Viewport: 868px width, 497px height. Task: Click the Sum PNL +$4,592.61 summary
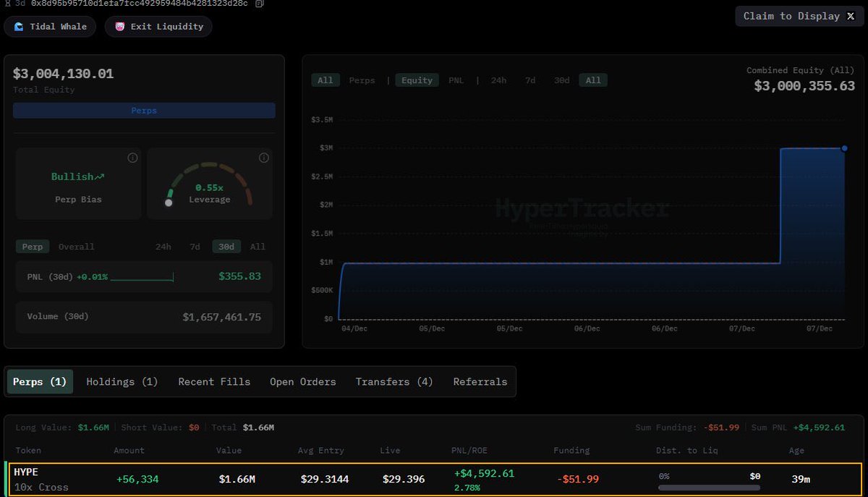coord(798,428)
